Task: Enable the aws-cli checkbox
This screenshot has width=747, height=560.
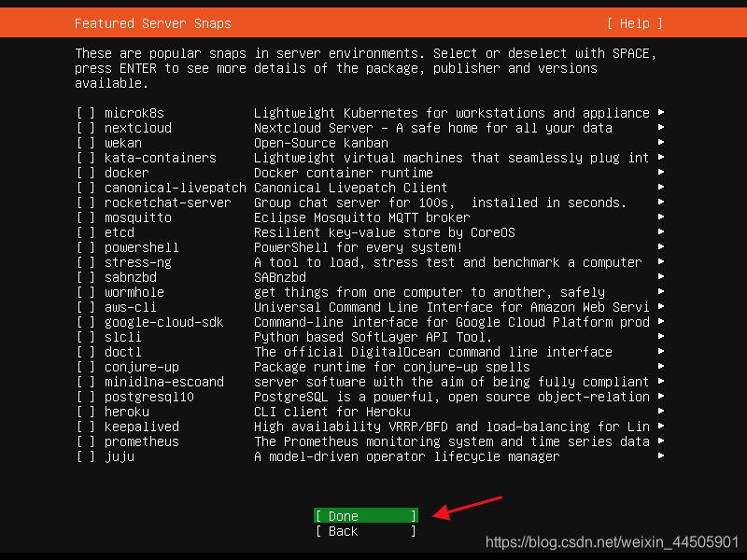Action: pos(86,307)
